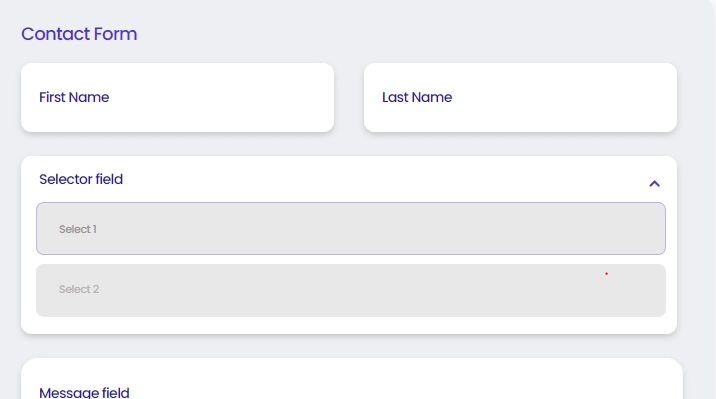The height and width of the screenshot is (399, 716).
Task: Focus the Last Name input box
Action: click(x=520, y=98)
